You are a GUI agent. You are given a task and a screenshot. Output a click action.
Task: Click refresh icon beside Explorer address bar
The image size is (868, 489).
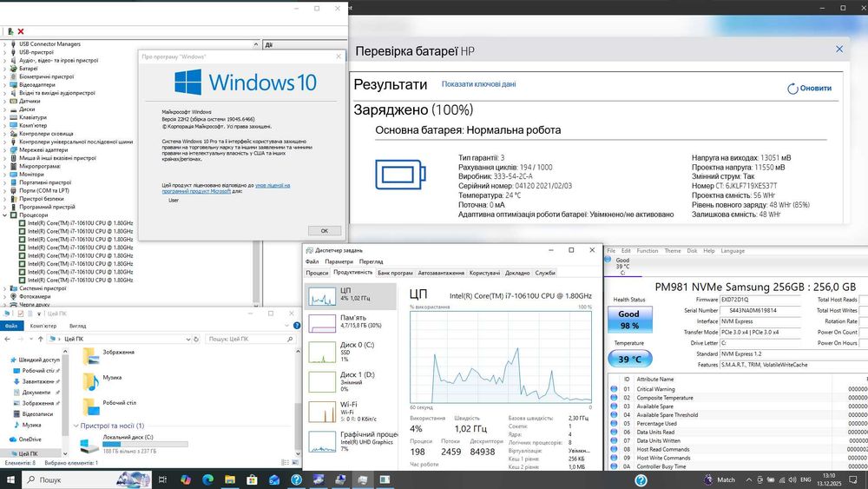pyautogui.click(x=196, y=339)
